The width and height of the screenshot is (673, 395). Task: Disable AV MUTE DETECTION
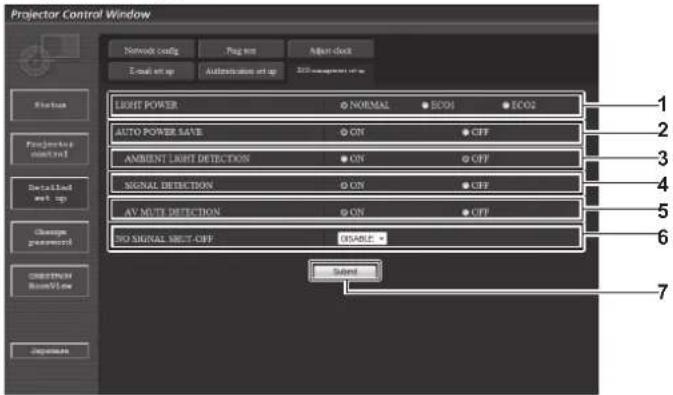click(x=465, y=212)
